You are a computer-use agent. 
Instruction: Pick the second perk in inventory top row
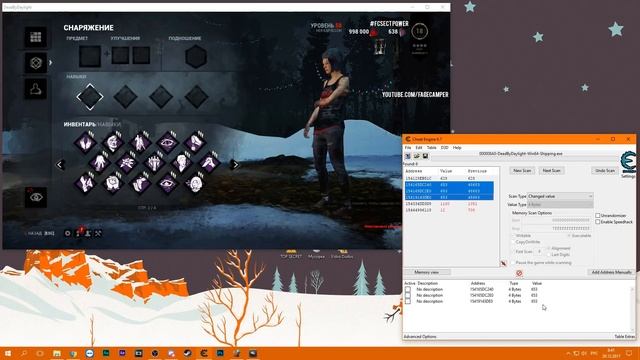tap(113, 142)
